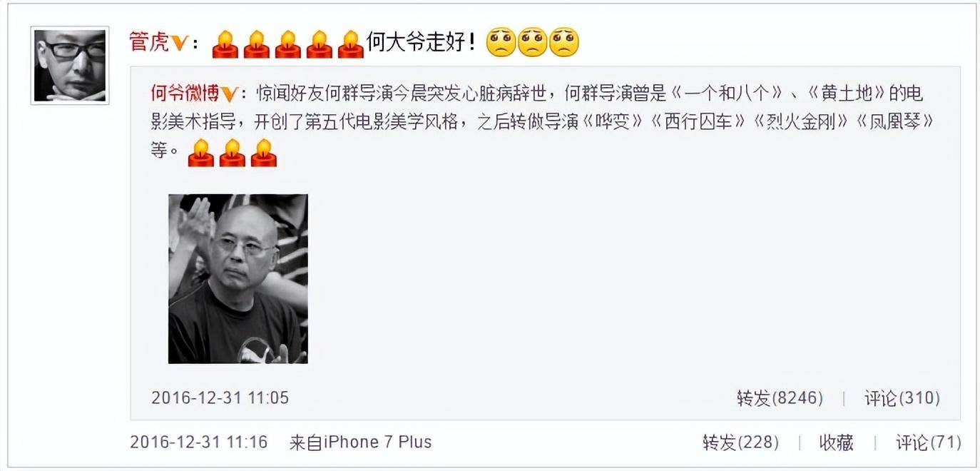980x471 pixels.
Task: Open 评论(310) on the original post
Action: click(x=902, y=397)
